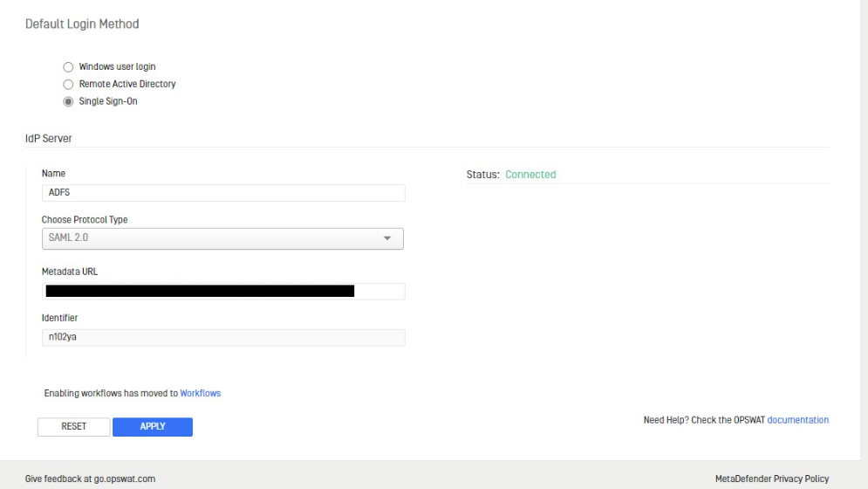The image size is (868, 489).
Task: Select the Remote Active Directory radio option
Action: click(68, 85)
